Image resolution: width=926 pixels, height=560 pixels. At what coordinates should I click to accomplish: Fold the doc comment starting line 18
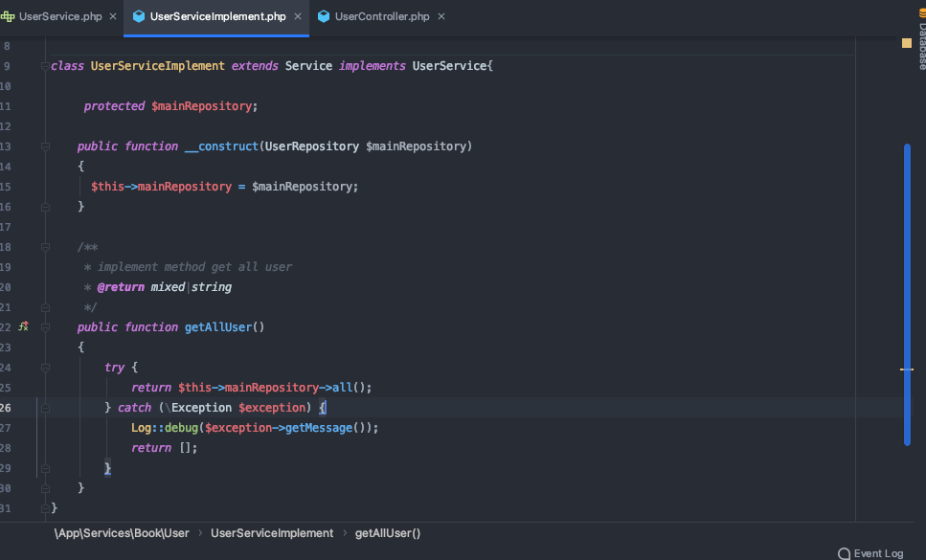click(44, 247)
